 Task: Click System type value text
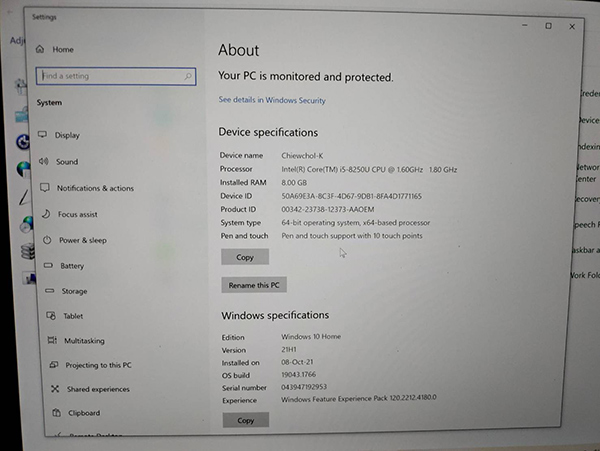click(x=356, y=222)
